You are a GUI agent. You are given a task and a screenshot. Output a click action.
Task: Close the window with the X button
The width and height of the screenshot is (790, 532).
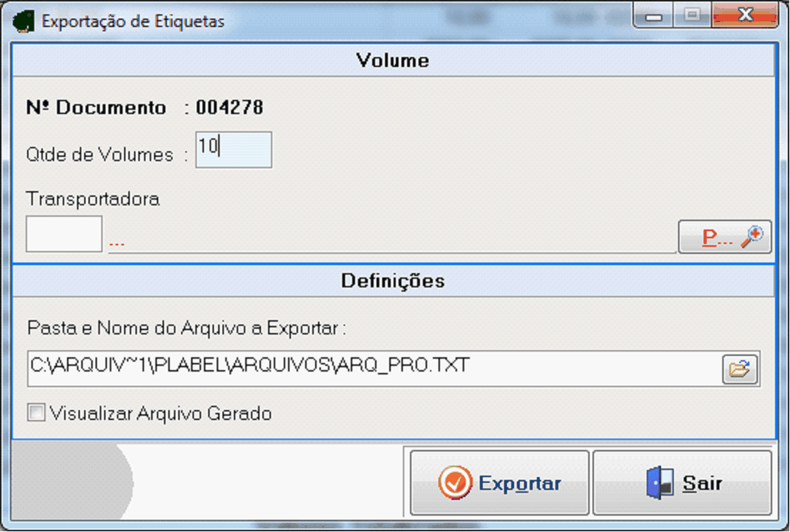pyautogui.click(x=745, y=15)
